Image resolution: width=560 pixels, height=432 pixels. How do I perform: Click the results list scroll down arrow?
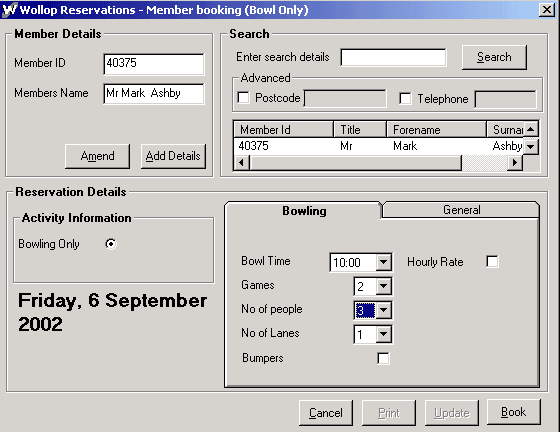coord(531,146)
